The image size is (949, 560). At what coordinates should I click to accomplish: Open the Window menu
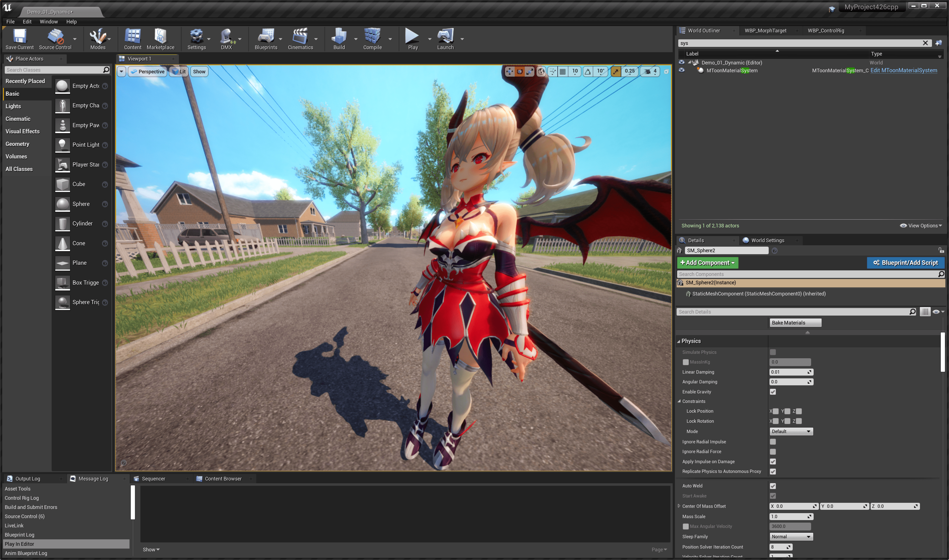coord(49,21)
